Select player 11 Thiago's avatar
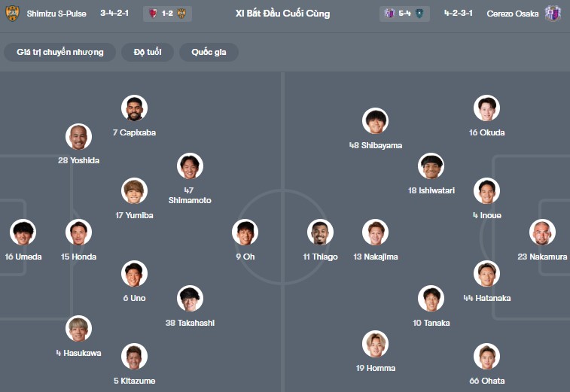This screenshot has width=570, height=392. click(x=320, y=232)
